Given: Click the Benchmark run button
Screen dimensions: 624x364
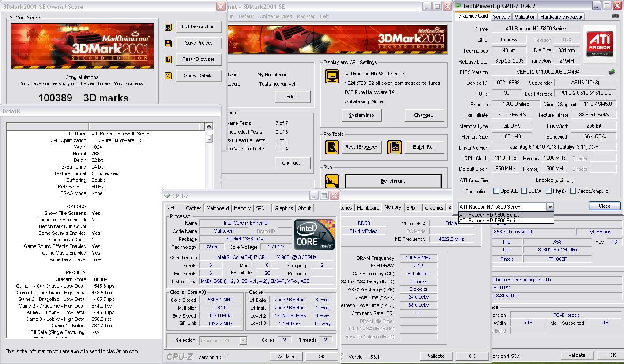Looking at the screenshot, I should tap(393, 181).
